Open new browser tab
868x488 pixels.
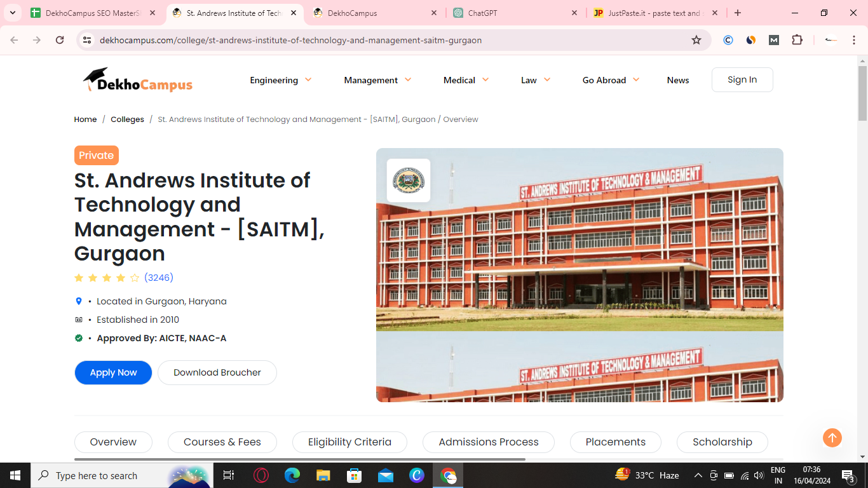(x=737, y=13)
